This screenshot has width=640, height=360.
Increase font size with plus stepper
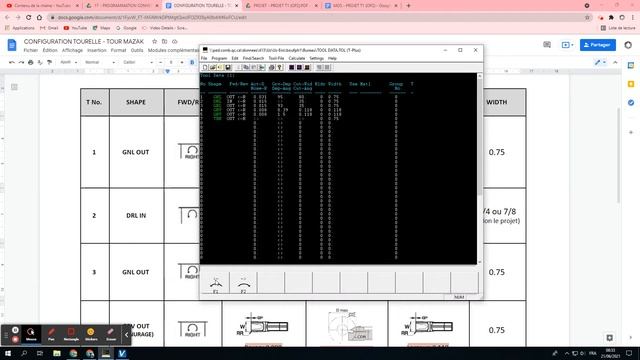click(x=182, y=62)
